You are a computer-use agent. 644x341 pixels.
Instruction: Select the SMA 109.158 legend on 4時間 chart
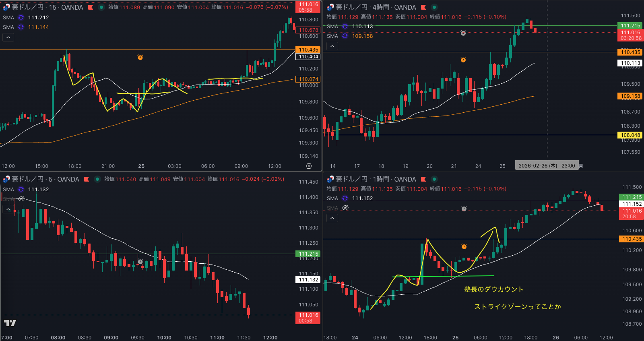click(362, 36)
